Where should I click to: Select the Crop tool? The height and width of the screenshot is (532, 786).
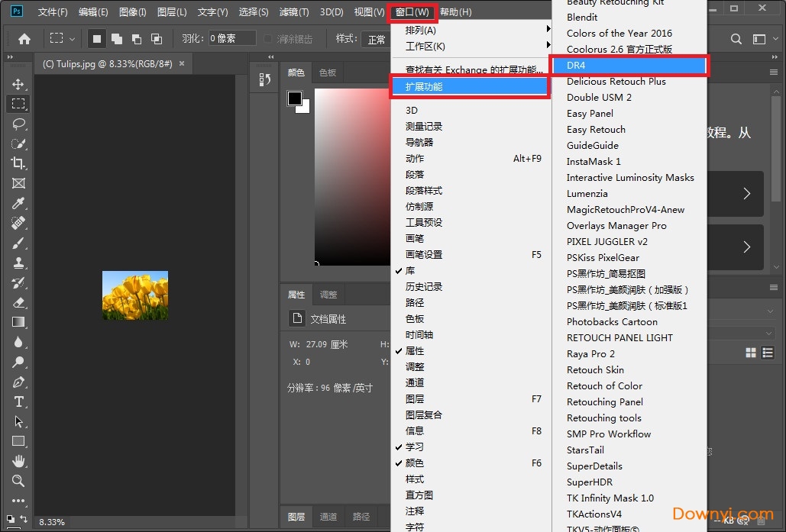tap(18, 163)
